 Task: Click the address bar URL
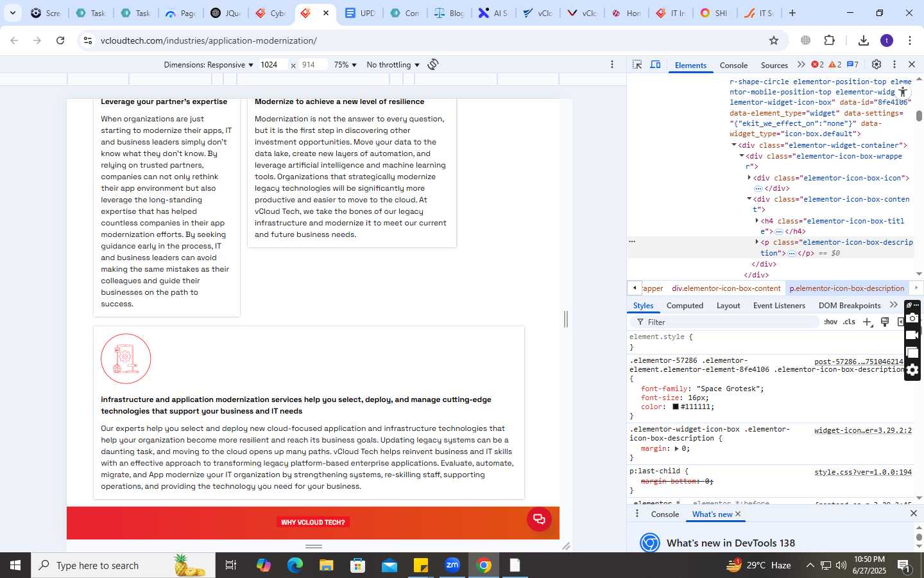(x=209, y=40)
